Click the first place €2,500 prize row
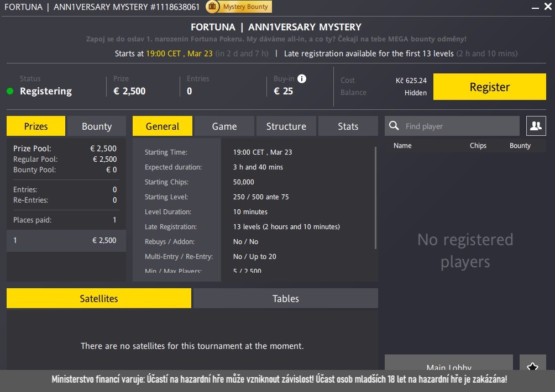The image size is (555, 392). (66, 240)
